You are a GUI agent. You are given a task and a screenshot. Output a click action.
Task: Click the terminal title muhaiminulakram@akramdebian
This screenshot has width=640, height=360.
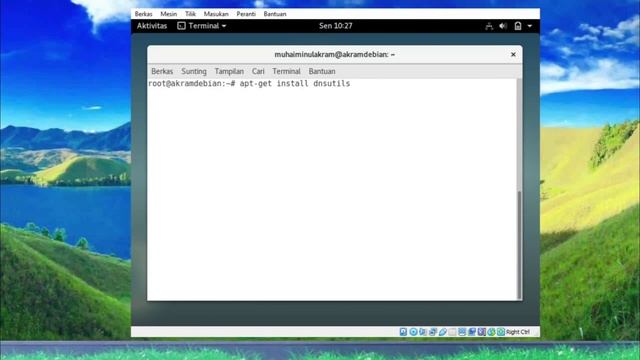334,54
